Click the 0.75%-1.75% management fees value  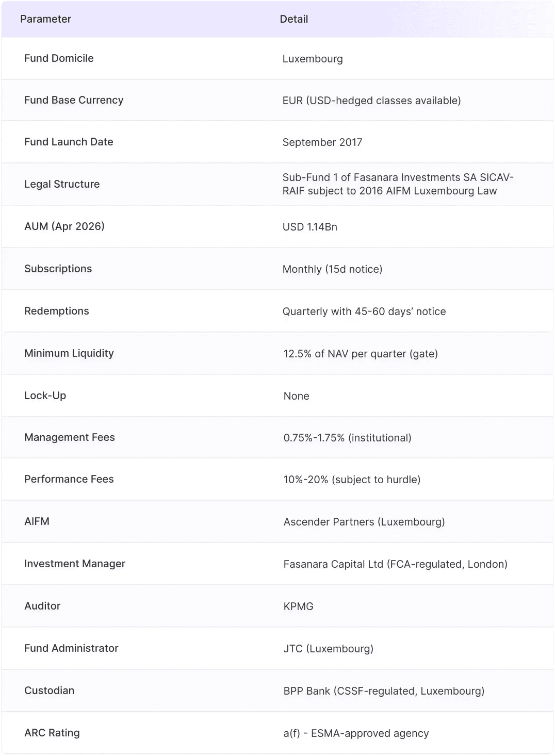(x=347, y=438)
